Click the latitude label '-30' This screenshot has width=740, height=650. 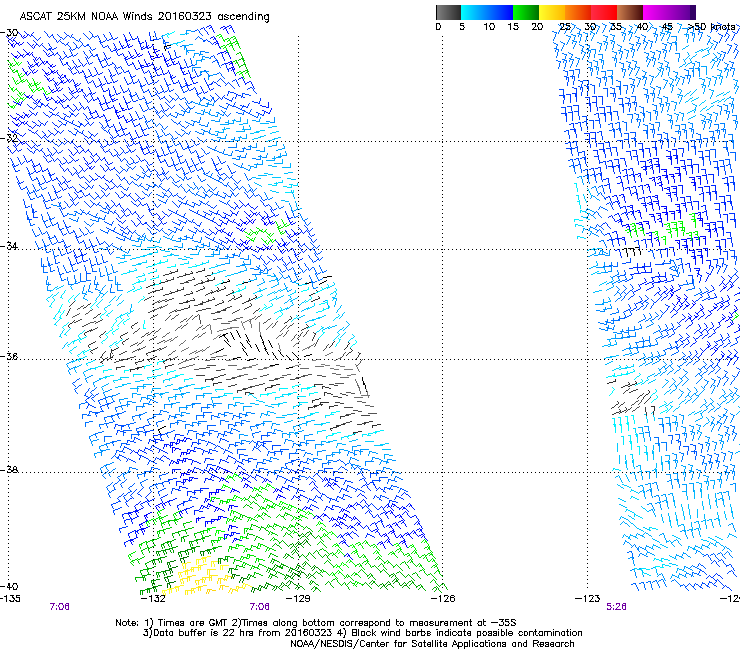pyautogui.click(x=10, y=33)
